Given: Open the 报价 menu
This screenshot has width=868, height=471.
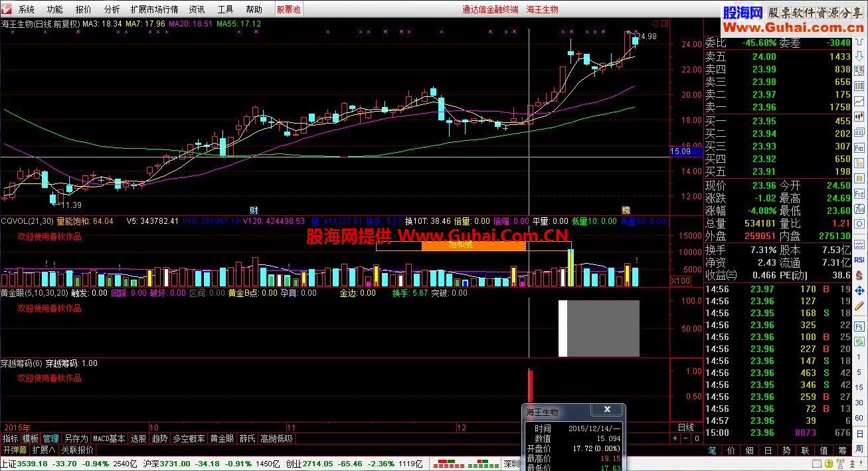Looking at the screenshot, I should point(84,9).
